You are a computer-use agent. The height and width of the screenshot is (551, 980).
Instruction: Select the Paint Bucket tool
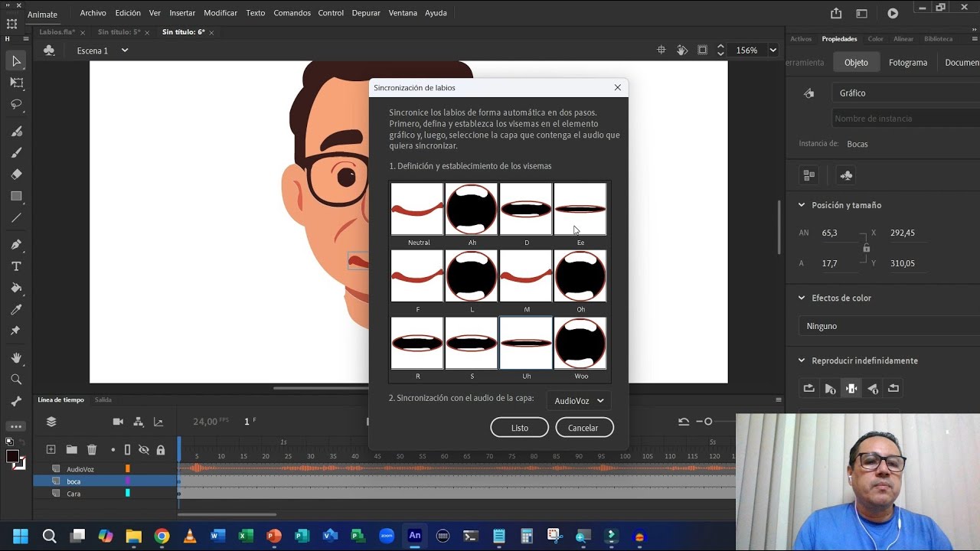pos(16,288)
